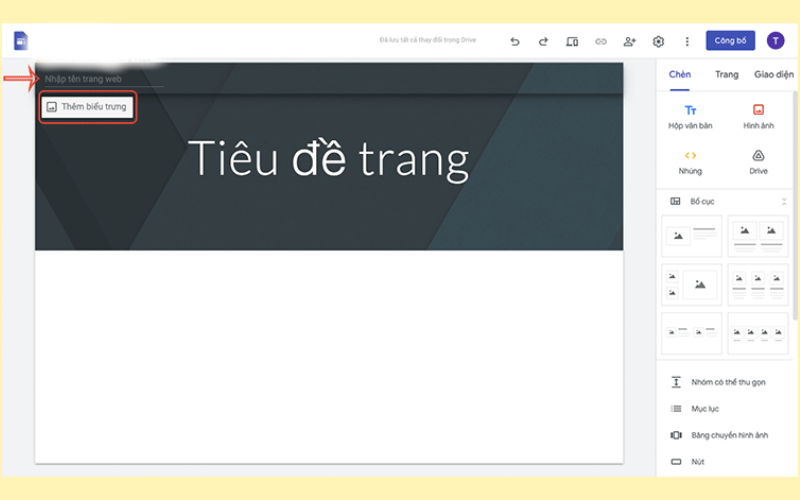Collapse the Bố cục layouts section
Image resolution: width=800 pixels, height=500 pixels.
tap(783, 201)
